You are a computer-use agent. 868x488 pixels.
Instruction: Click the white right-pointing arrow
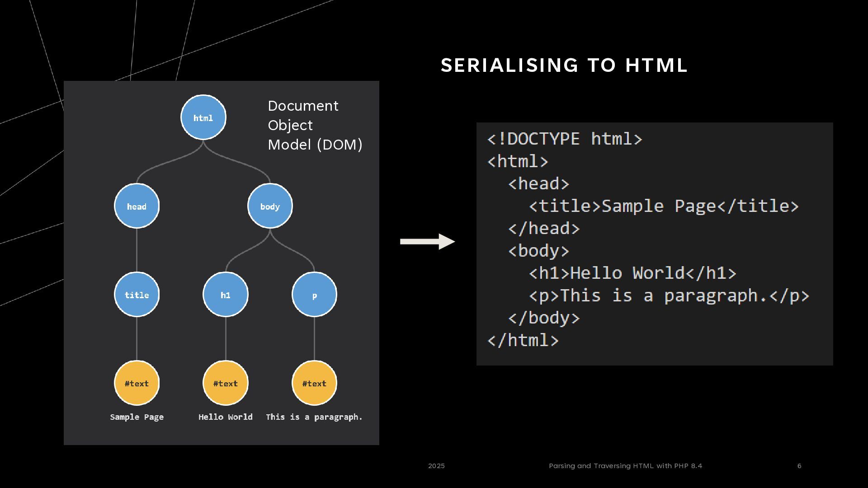[x=427, y=241]
